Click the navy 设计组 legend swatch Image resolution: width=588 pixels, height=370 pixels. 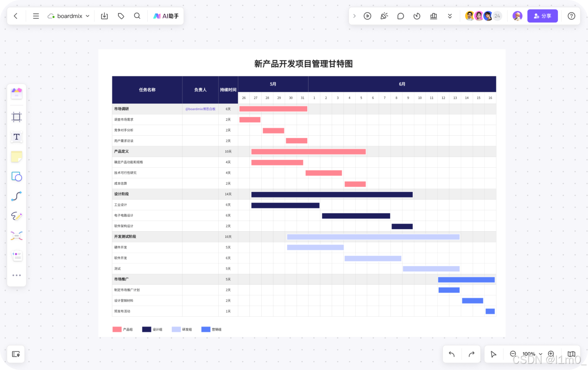(147, 329)
